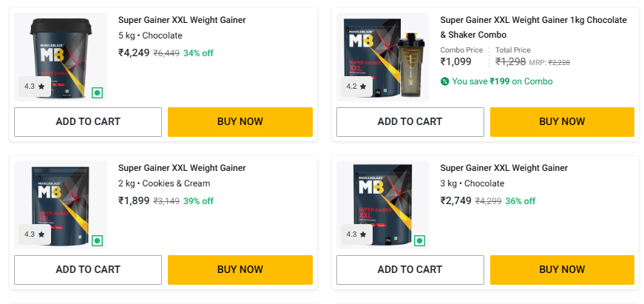Open the 3 kg Chocolate product title link
This screenshot has width=644, height=304.
point(504,168)
